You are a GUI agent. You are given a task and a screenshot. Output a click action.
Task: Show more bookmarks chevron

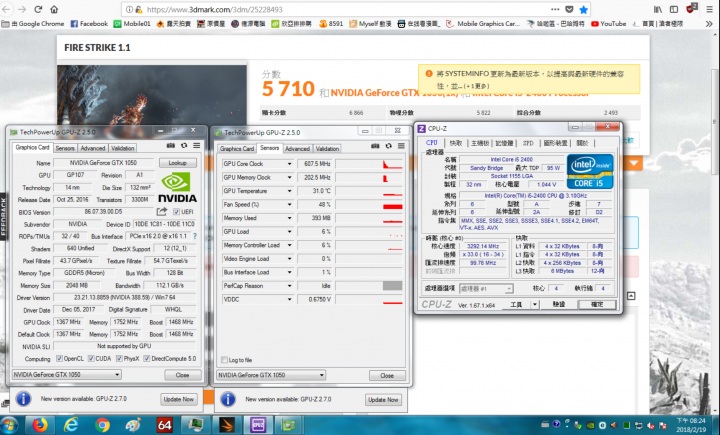709,23
